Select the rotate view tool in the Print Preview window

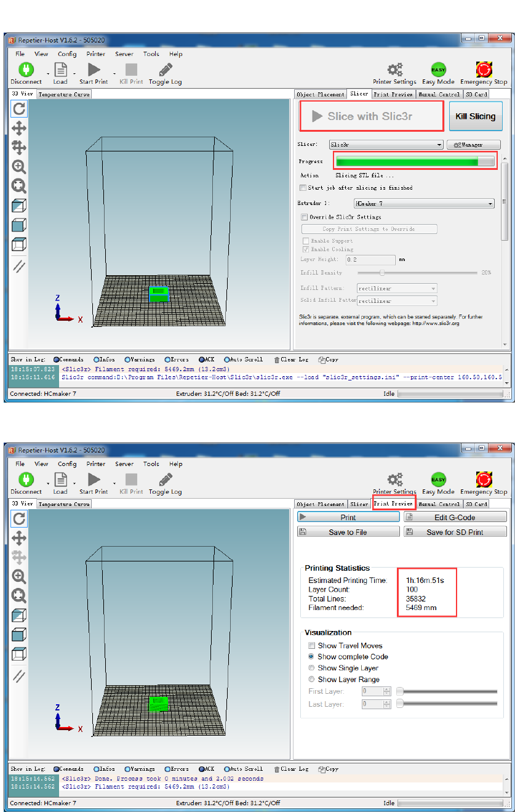pos(19,519)
